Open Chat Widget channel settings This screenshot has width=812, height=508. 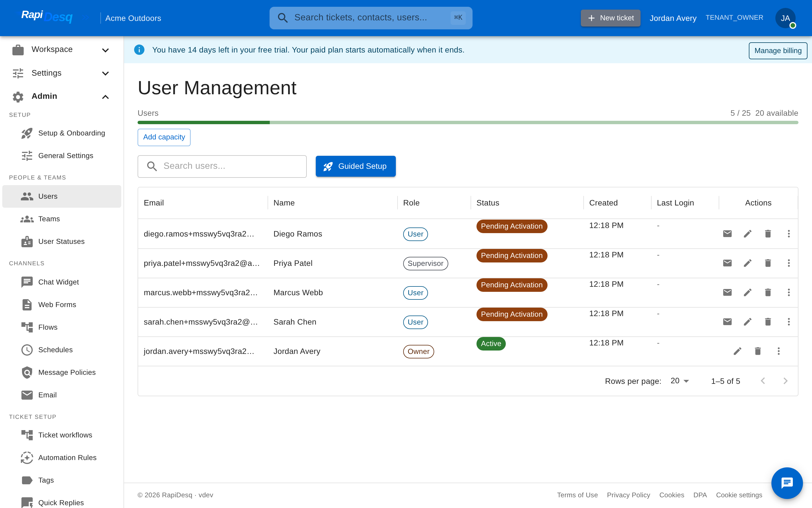point(62,282)
